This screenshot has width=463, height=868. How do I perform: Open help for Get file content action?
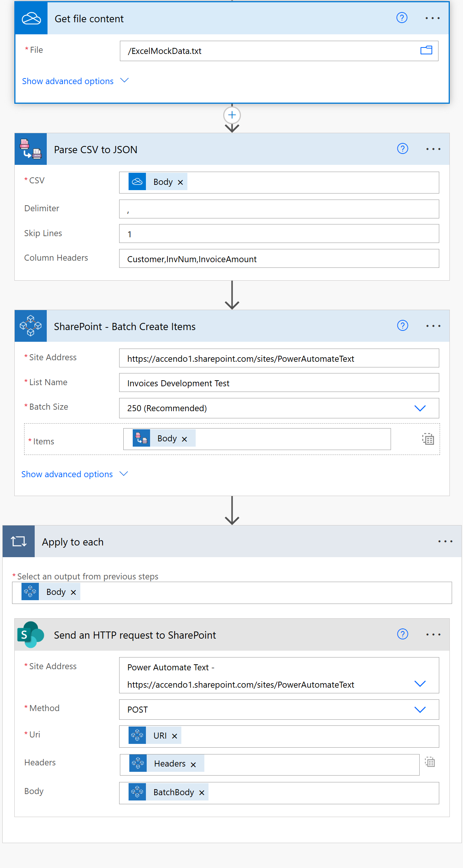tap(402, 18)
